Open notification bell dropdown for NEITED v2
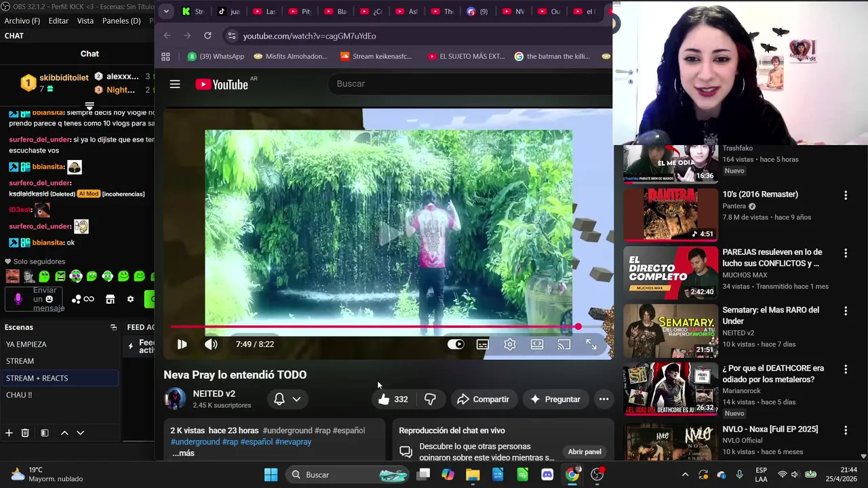 [x=288, y=399]
